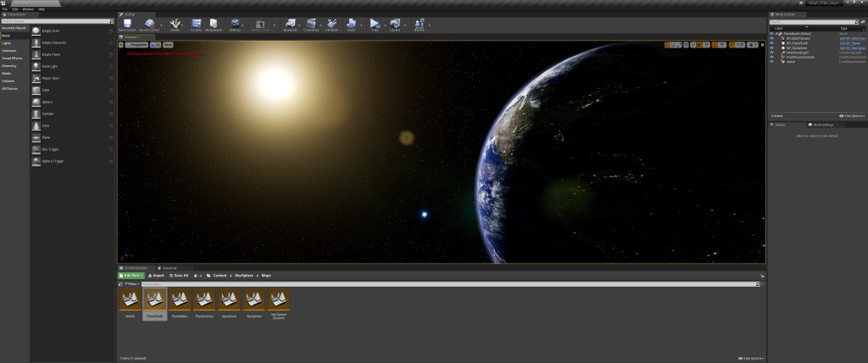The width and height of the screenshot is (868, 363).
Task: Select the Point Light actor icon
Action: click(x=36, y=66)
